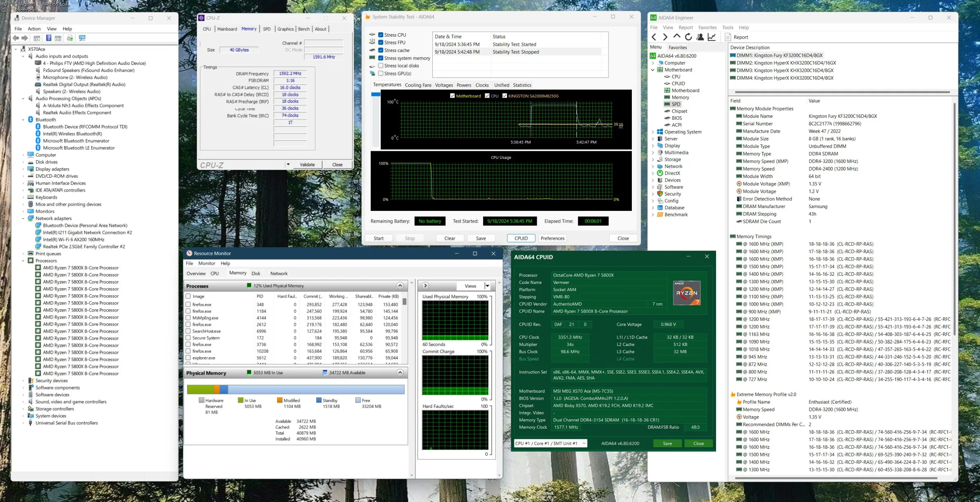Click Back arrow in Device Manager toolbar
This screenshot has height=502, width=980.
pos(16,38)
